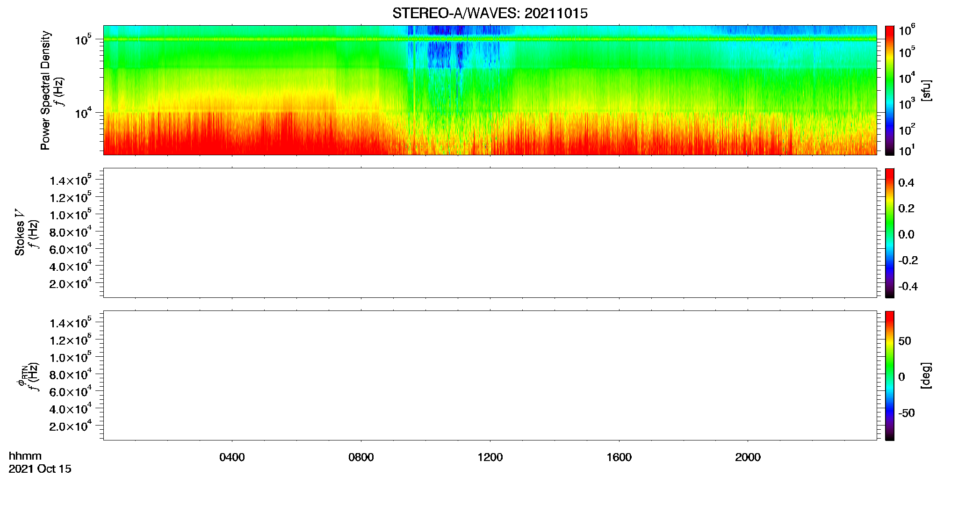Click the Stokes V color bar
980x505 pixels.
point(890,233)
